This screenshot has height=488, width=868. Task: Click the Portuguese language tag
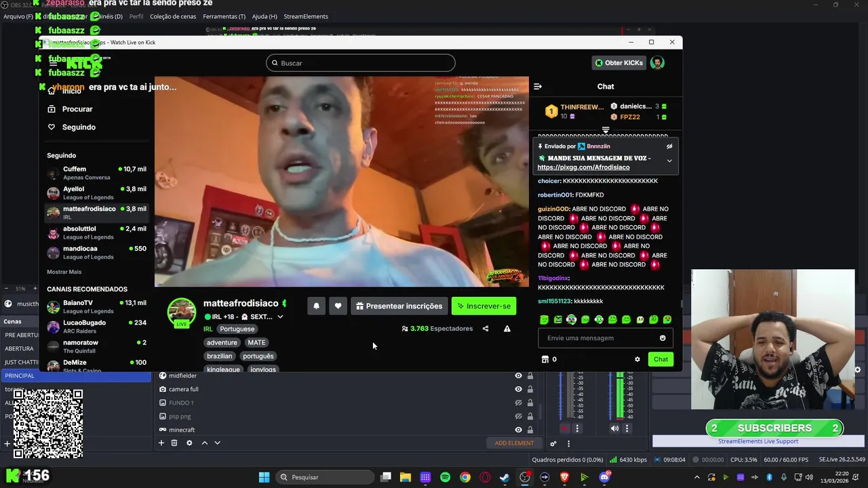pyautogui.click(x=237, y=329)
